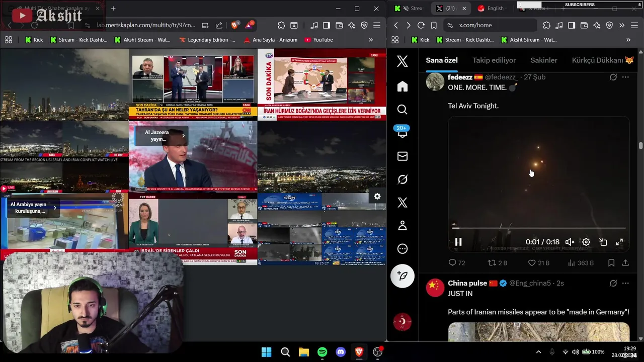Open X notifications showing 20+ badge

click(403, 133)
